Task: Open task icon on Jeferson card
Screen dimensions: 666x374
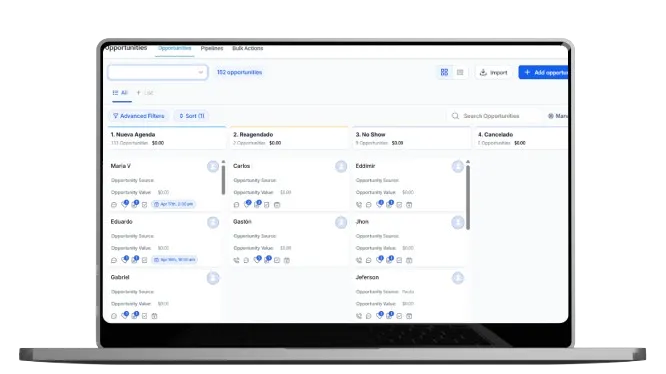Action: 399,316
